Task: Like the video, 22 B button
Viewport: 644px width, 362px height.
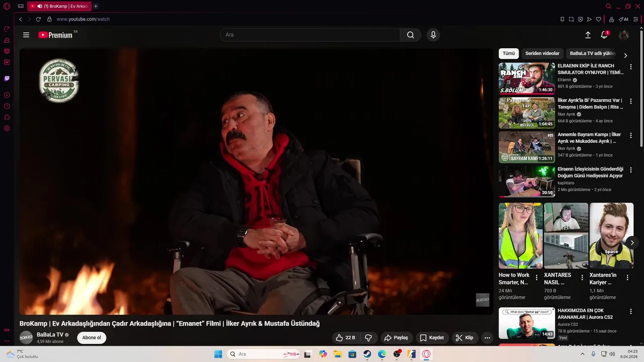Action: click(346, 338)
